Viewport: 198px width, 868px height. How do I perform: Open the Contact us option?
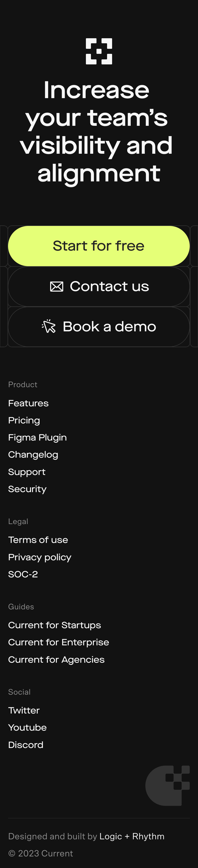point(99,286)
